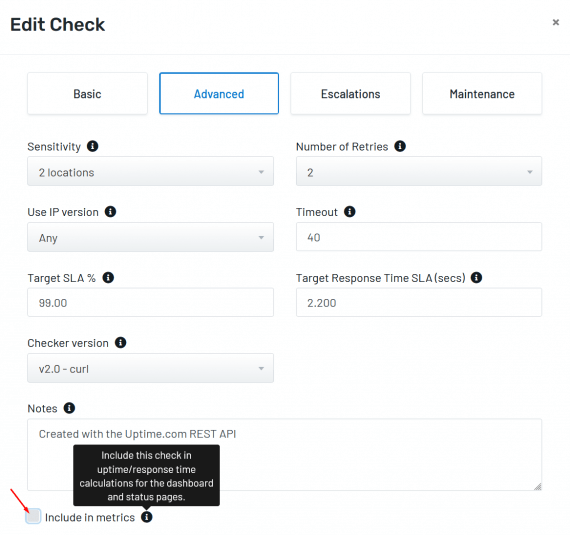Close the Edit Check dialog
Viewport: 570px width, 535px height.
click(555, 22)
